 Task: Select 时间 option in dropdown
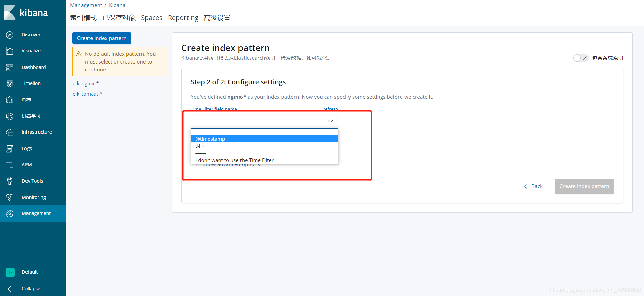(x=264, y=146)
